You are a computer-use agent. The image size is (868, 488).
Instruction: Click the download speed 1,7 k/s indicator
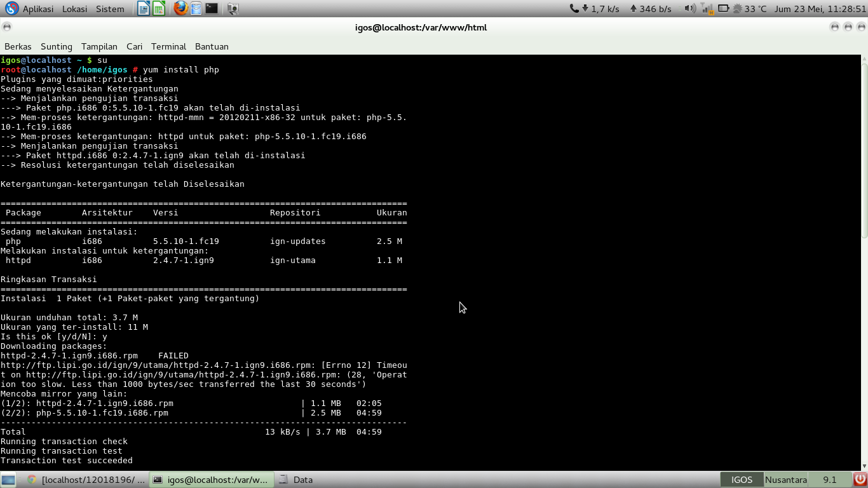point(600,9)
